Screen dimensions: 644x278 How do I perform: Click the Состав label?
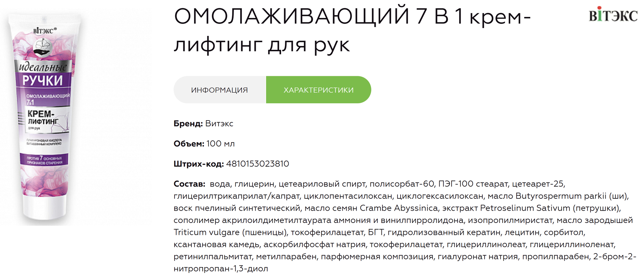pos(189,184)
